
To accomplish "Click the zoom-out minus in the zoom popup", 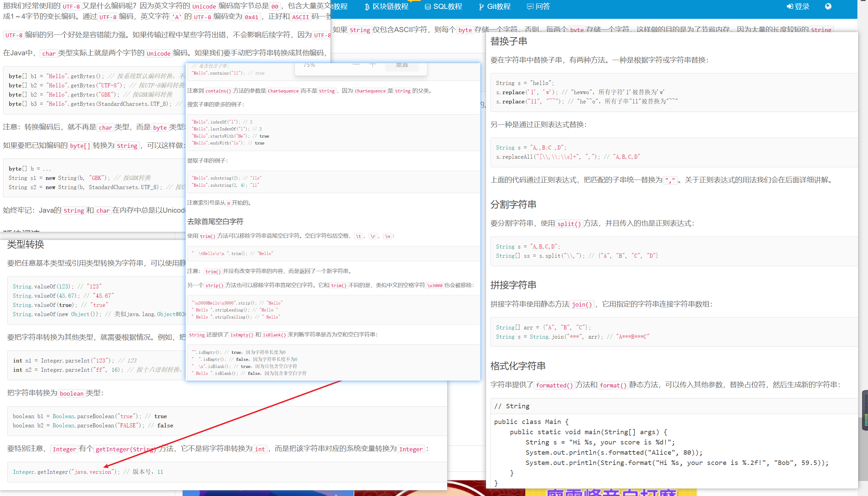I will click(x=356, y=65).
